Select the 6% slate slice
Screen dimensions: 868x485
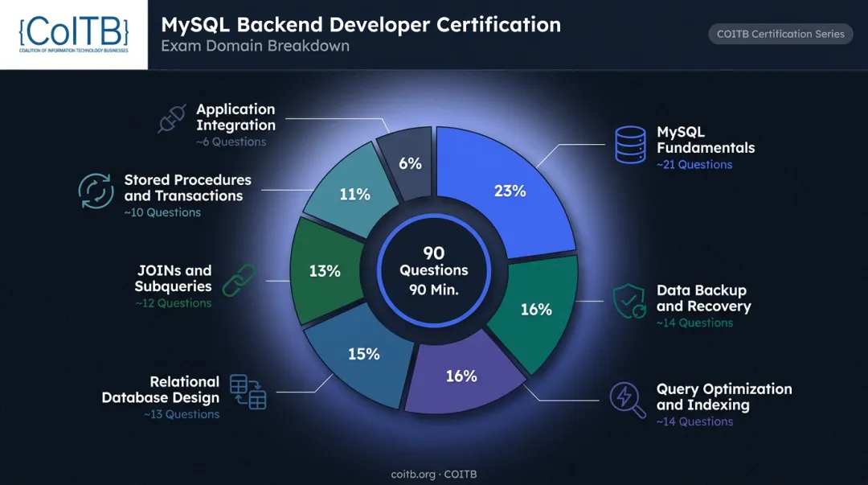(x=410, y=163)
